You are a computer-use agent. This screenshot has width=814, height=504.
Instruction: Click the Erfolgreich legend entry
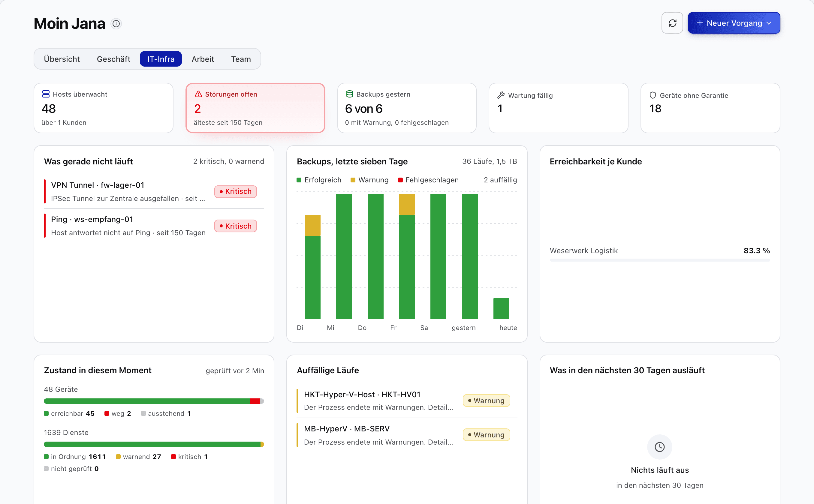tap(319, 180)
